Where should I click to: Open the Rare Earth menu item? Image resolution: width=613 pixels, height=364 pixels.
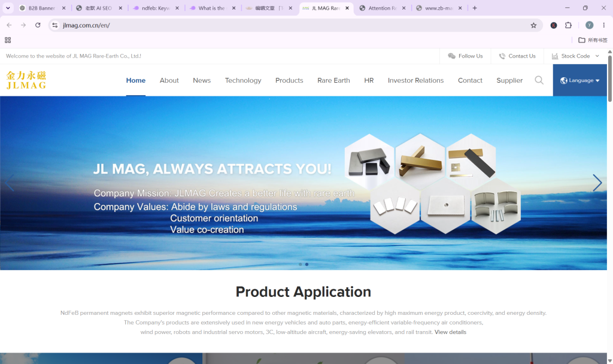pos(333,80)
